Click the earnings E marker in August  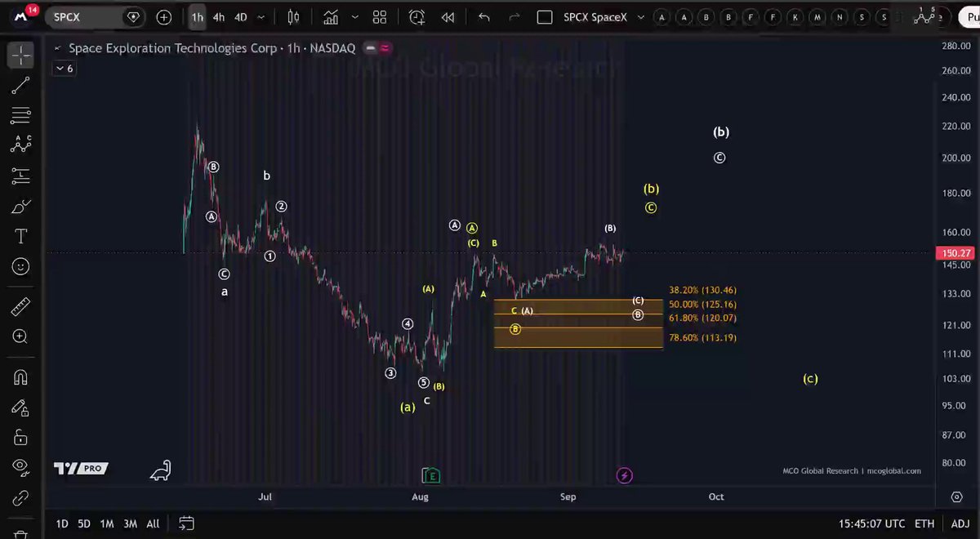pos(431,475)
